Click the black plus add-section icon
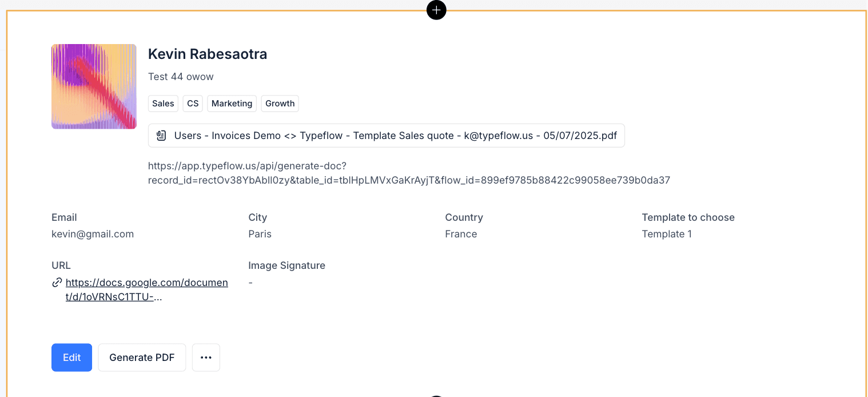Viewport: 868px width, 397px height. tap(436, 10)
